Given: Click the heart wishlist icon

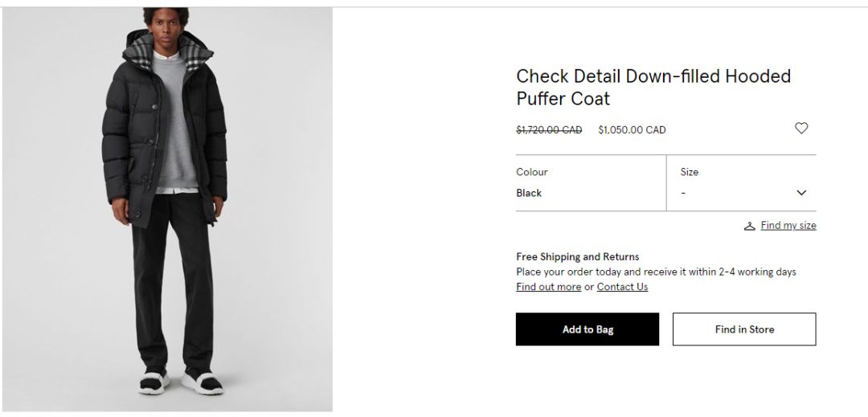Looking at the screenshot, I should [x=801, y=129].
